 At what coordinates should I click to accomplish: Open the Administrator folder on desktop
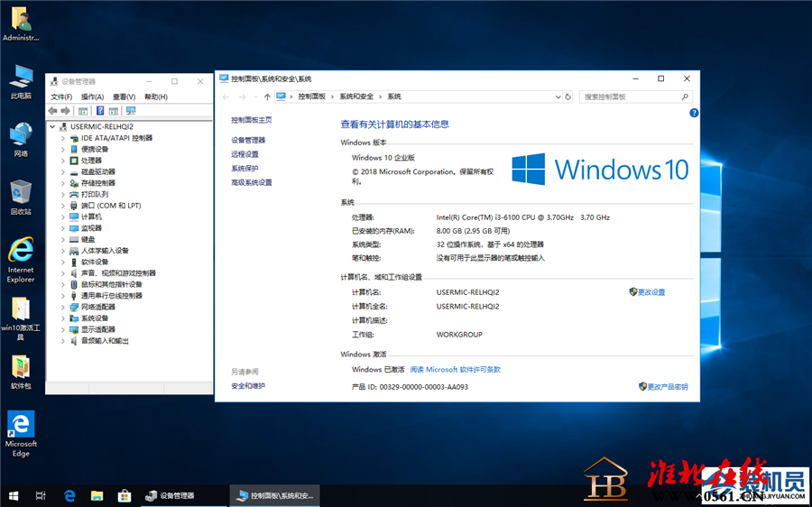click(21, 24)
